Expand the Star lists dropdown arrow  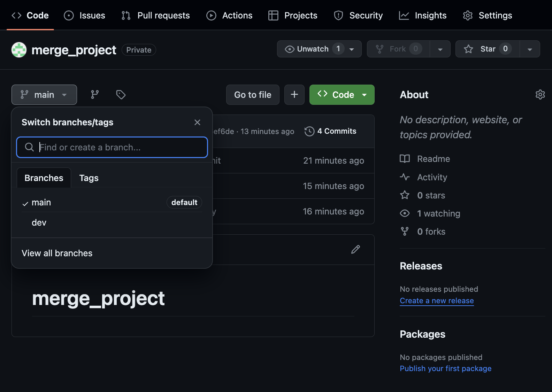pyautogui.click(x=530, y=49)
